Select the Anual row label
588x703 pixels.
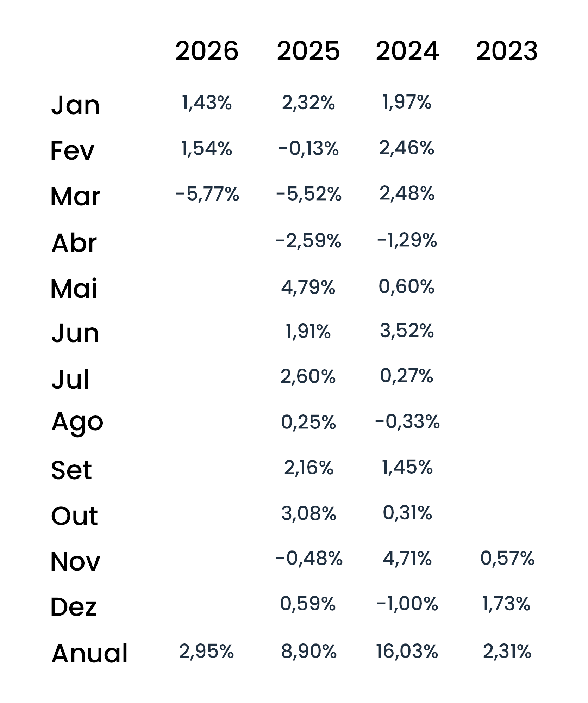click(x=89, y=653)
